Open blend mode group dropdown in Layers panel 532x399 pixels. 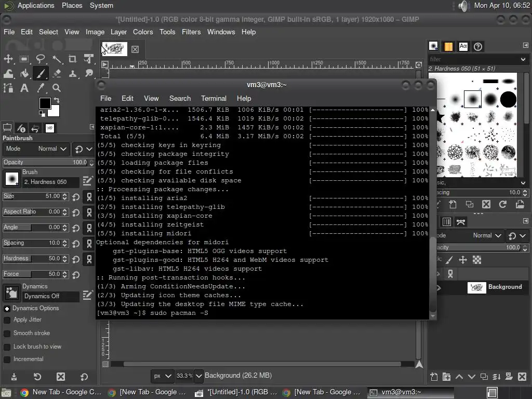517,235
